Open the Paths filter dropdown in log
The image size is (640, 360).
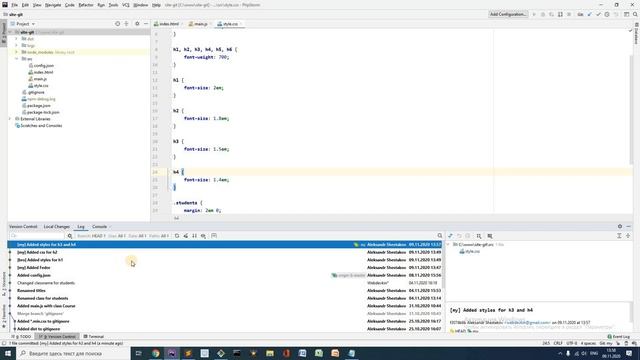tap(159, 236)
